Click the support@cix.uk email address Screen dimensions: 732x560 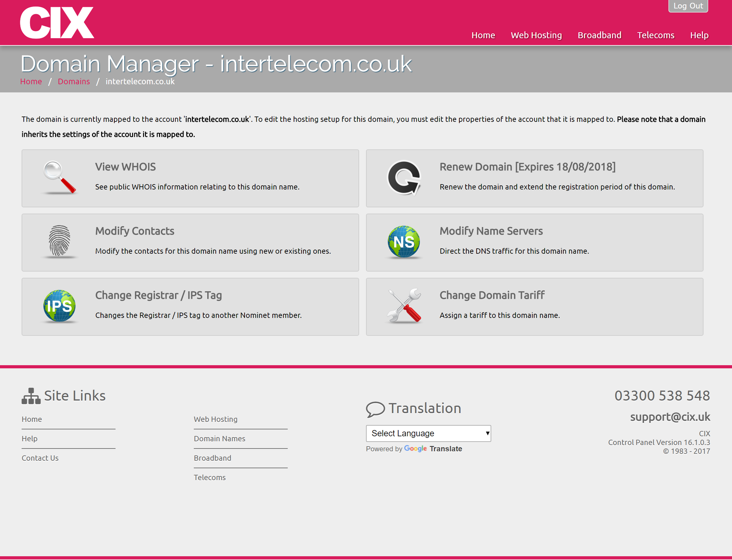(670, 417)
